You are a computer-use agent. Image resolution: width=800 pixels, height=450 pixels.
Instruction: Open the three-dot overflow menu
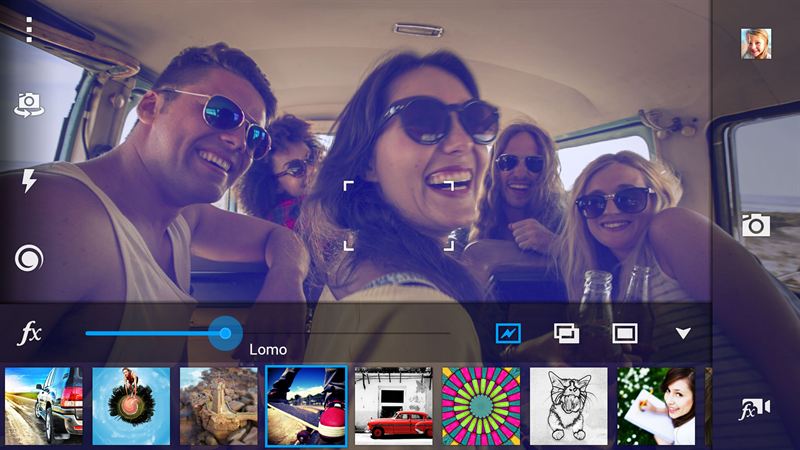tap(29, 30)
